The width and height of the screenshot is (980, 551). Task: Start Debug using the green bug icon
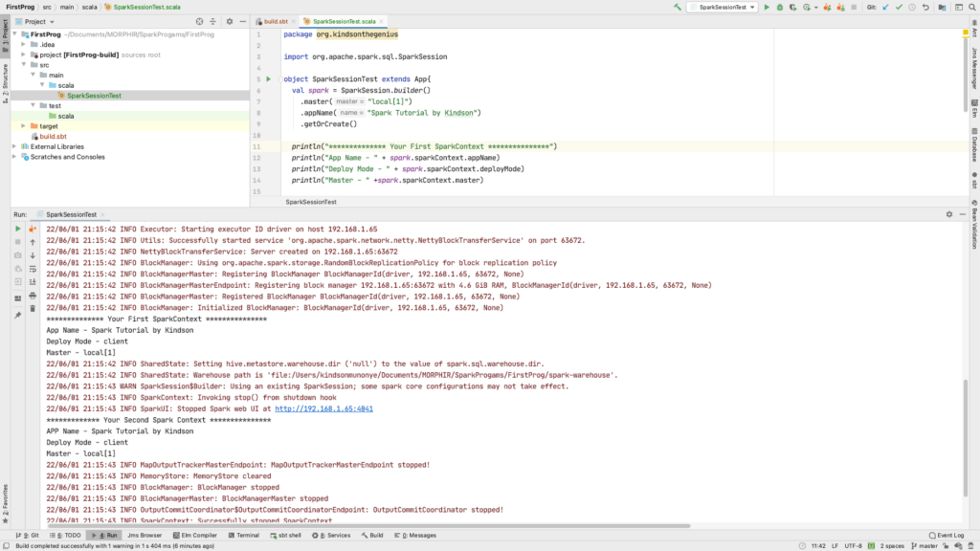pyautogui.click(x=780, y=7)
